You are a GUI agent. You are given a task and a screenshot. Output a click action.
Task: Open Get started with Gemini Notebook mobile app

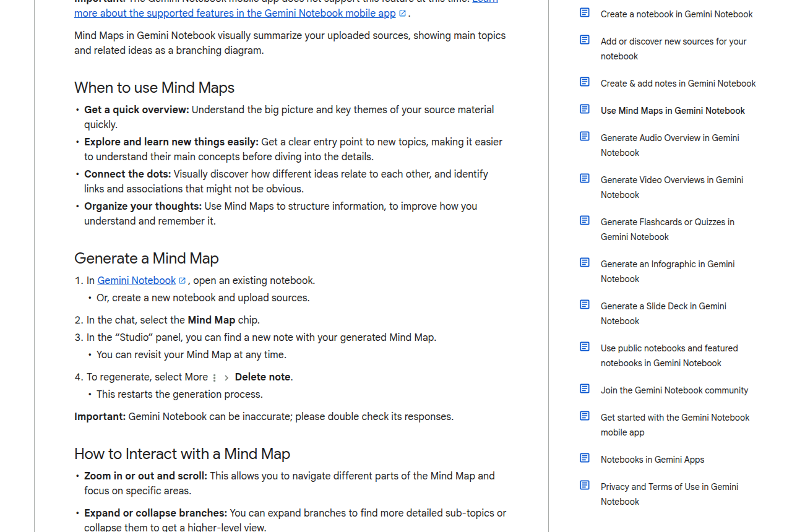click(x=675, y=425)
